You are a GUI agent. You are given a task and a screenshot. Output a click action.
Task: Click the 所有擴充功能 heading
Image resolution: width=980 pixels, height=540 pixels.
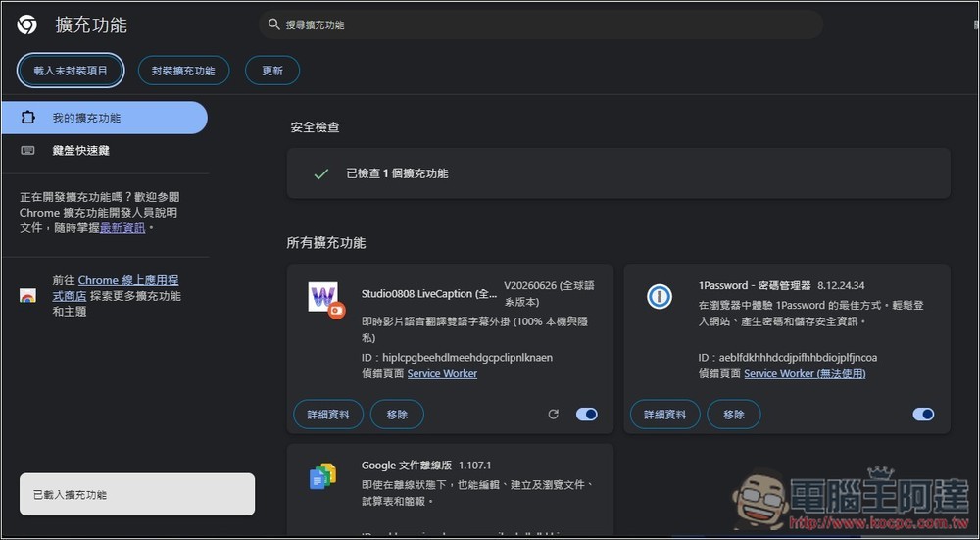[326, 243]
